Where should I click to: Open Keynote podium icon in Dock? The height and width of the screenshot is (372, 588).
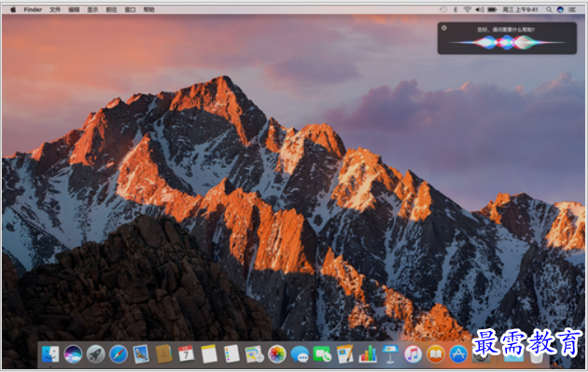(x=390, y=354)
